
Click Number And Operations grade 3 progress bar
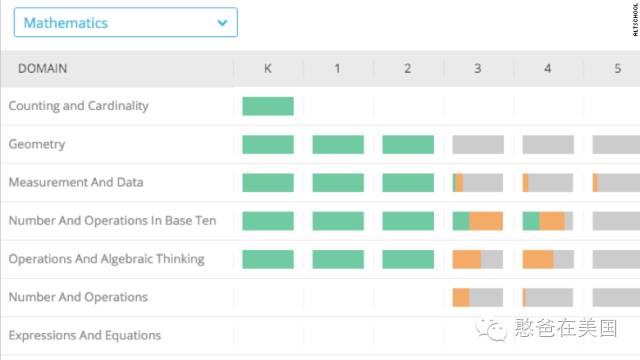478,298
